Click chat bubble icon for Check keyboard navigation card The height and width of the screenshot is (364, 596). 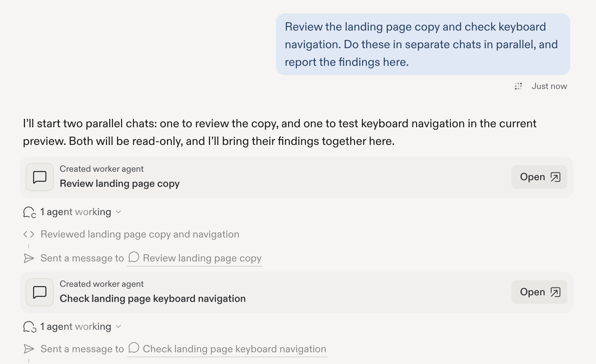(40, 292)
